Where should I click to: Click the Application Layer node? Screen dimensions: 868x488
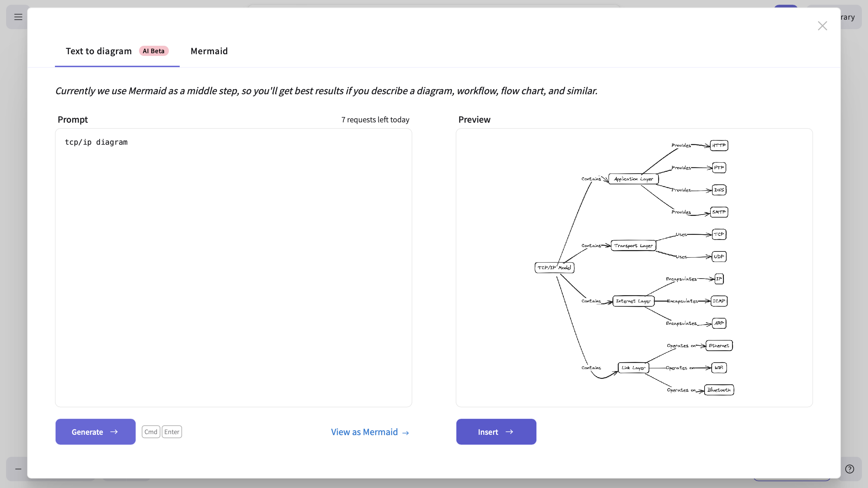(633, 179)
